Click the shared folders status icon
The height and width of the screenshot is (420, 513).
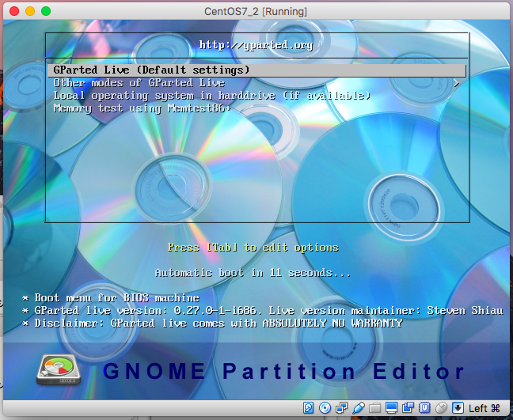point(373,408)
